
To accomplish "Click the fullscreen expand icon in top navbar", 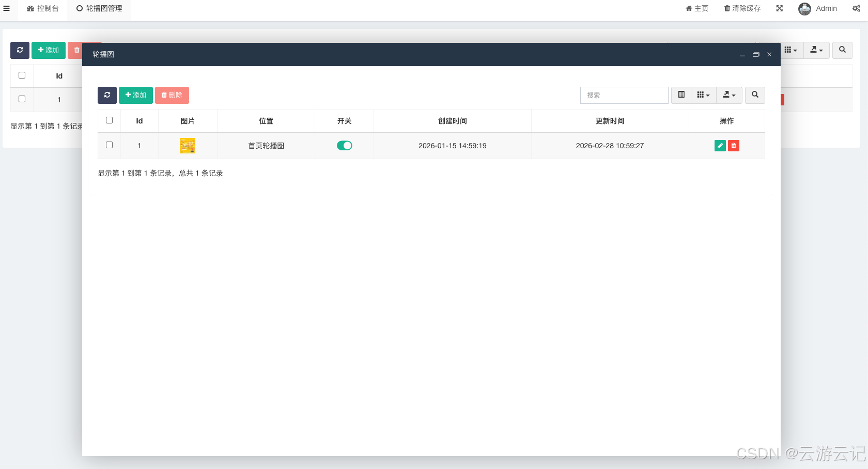I will [779, 8].
